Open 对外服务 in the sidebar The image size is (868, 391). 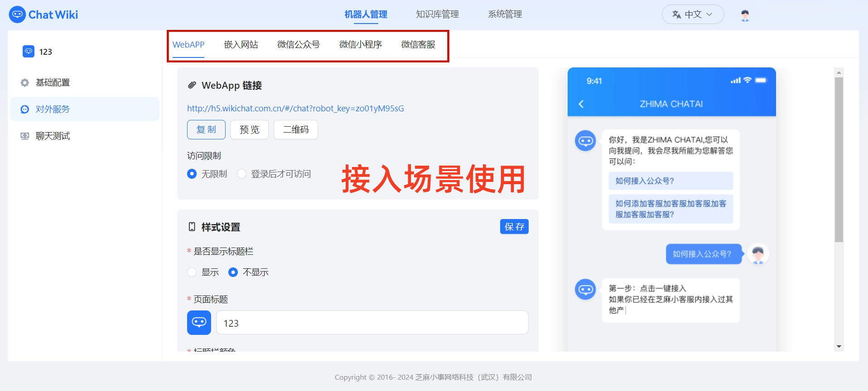(x=85, y=109)
